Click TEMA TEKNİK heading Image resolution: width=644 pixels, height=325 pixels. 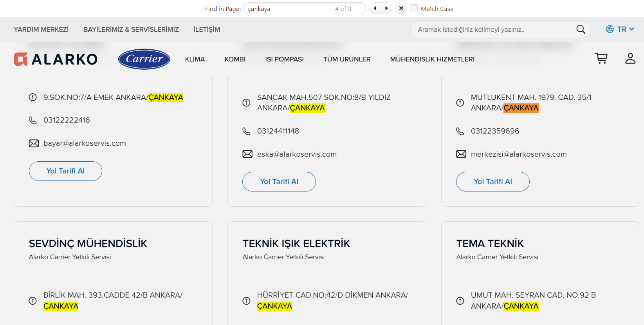(x=490, y=244)
